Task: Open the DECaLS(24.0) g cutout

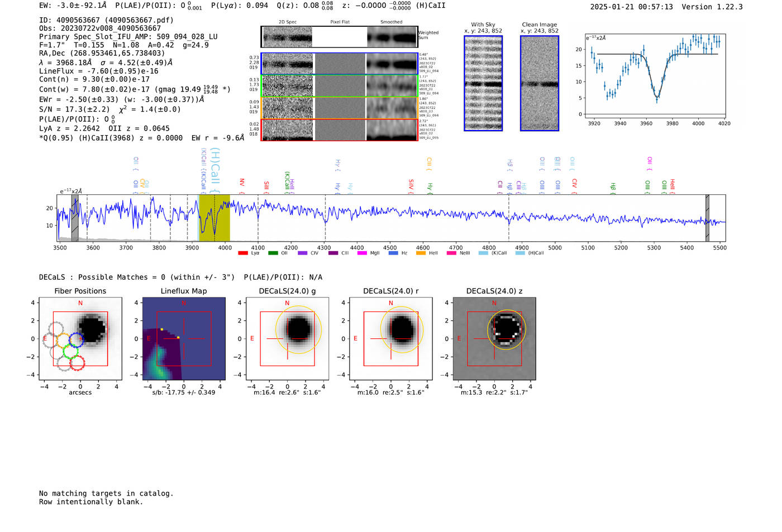Action: click(x=287, y=338)
